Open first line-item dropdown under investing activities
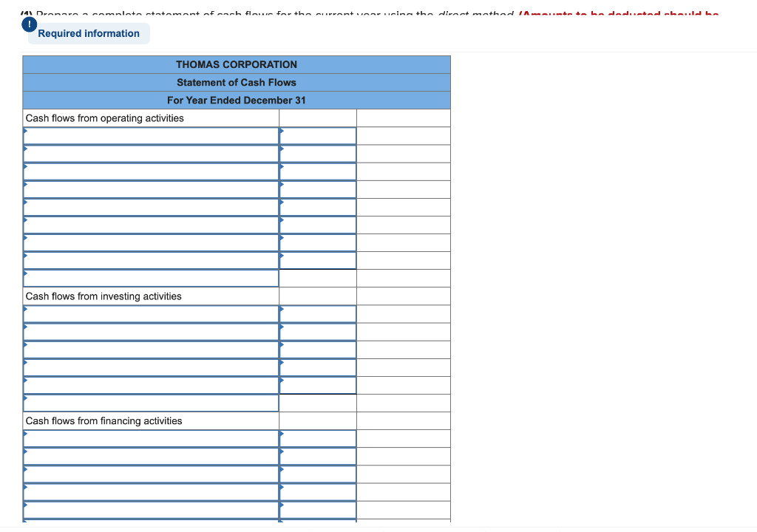Image resolution: width=757 pixels, height=532 pixels. tap(151, 314)
